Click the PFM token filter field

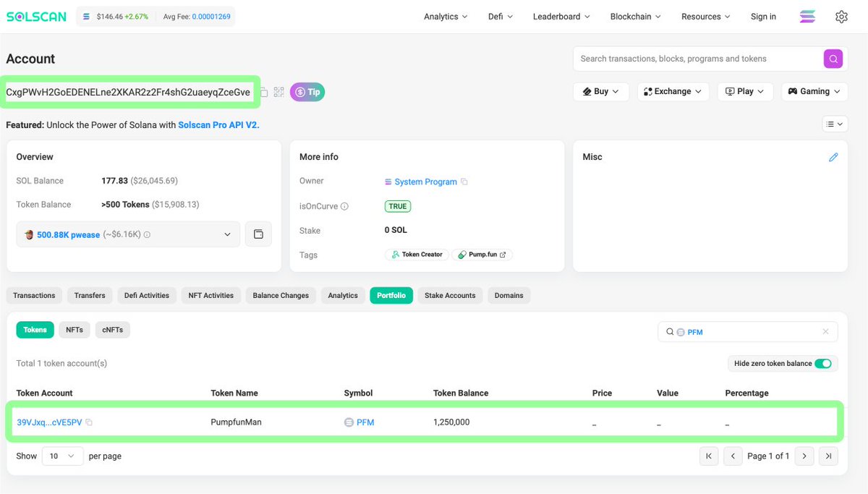coord(747,332)
